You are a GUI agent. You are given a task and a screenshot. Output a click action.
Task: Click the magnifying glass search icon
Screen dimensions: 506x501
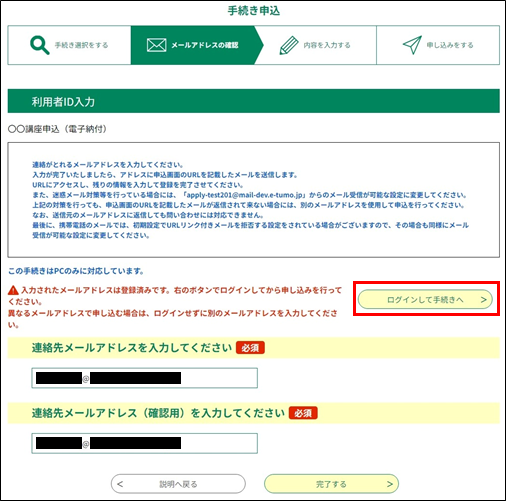(40, 45)
